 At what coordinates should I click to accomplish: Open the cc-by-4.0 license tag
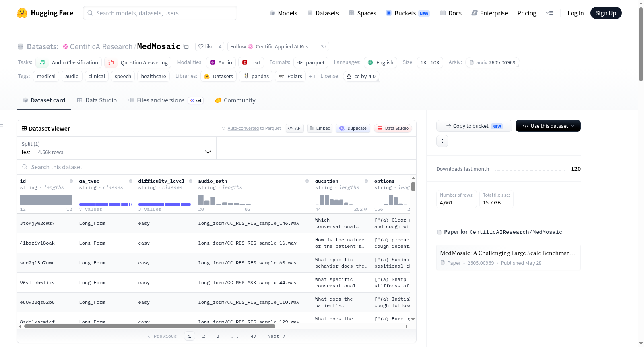361,76
